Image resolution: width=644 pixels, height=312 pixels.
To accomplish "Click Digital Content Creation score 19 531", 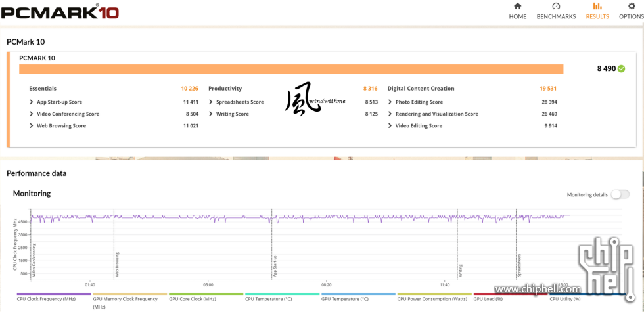I will point(548,89).
